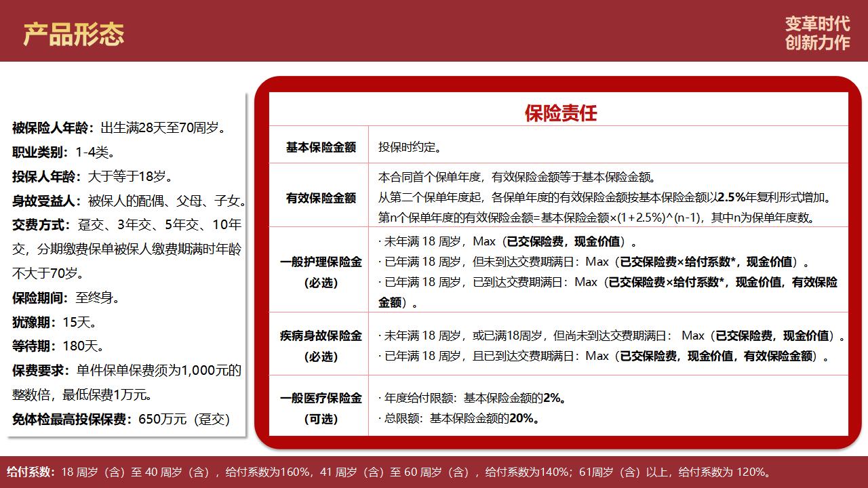Click the 有效保险金额 row label
This screenshot has height=488, width=868.
coord(320,198)
